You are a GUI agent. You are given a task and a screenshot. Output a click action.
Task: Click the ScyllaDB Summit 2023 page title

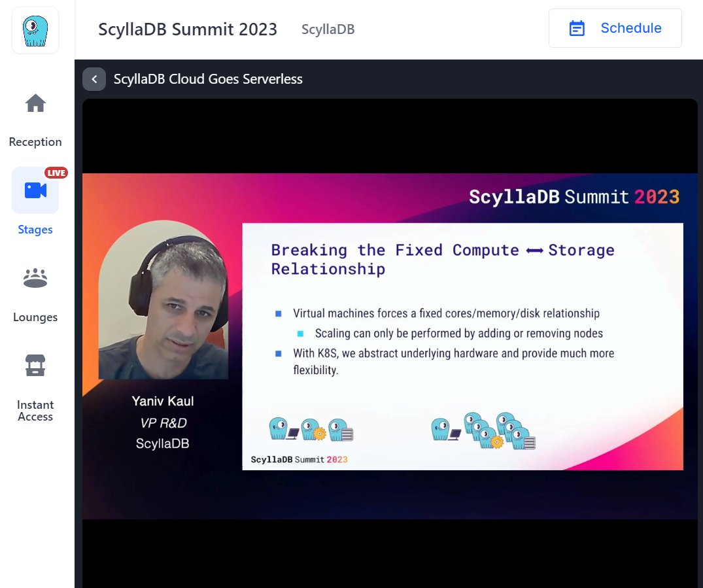point(188,29)
